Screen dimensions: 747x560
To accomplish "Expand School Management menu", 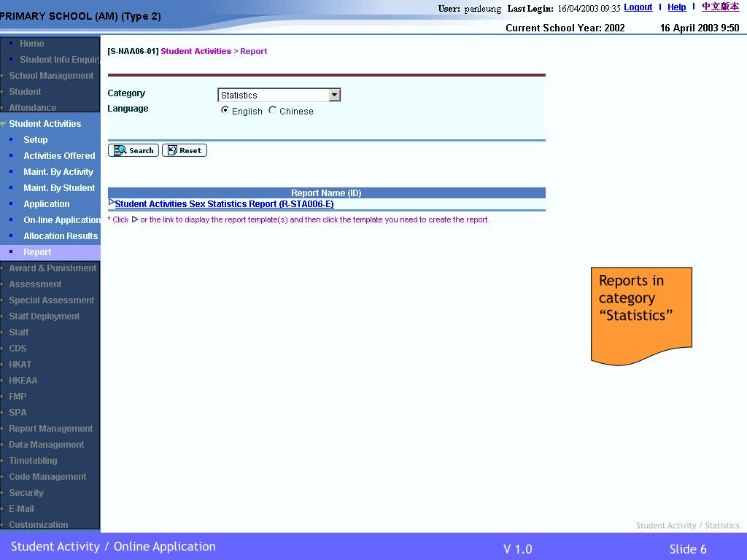I will (x=51, y=76).
